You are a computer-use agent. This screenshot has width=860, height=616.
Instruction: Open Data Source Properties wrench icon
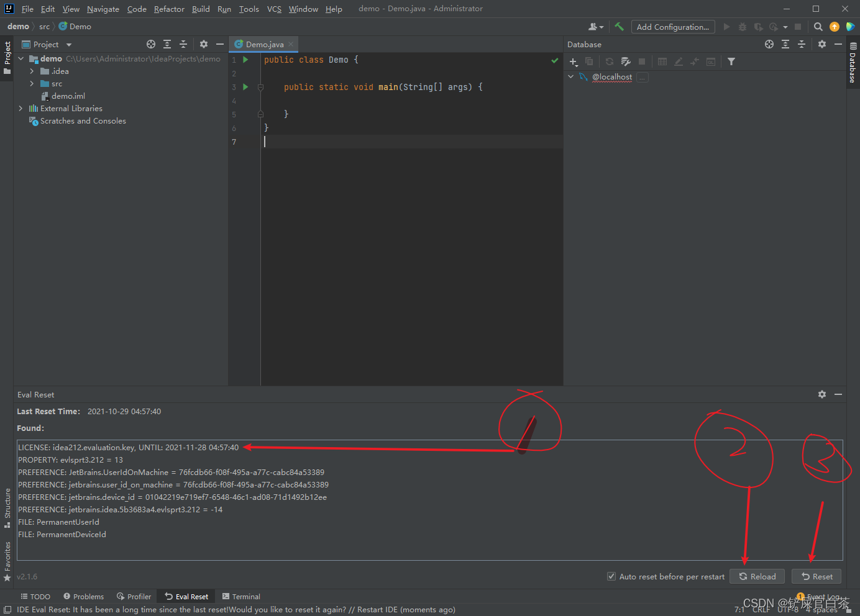(x=626, y=61)
